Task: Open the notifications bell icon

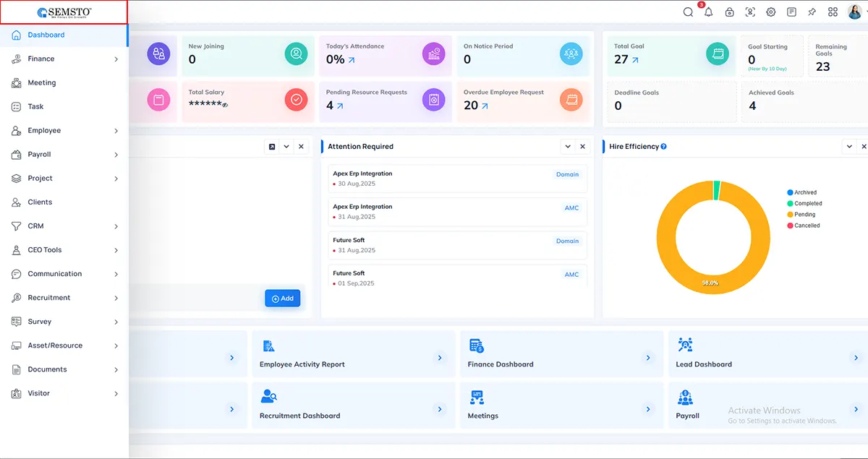Action: click(x=708, y=12)
